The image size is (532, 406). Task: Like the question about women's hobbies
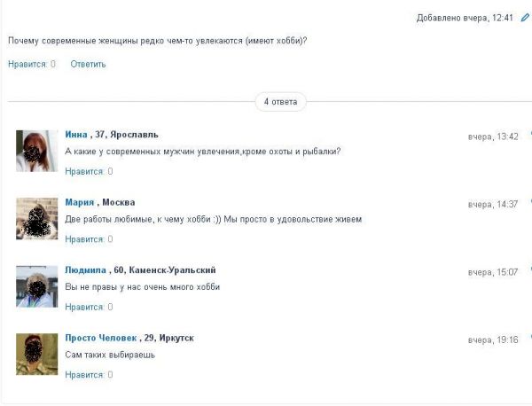point(27,64)
